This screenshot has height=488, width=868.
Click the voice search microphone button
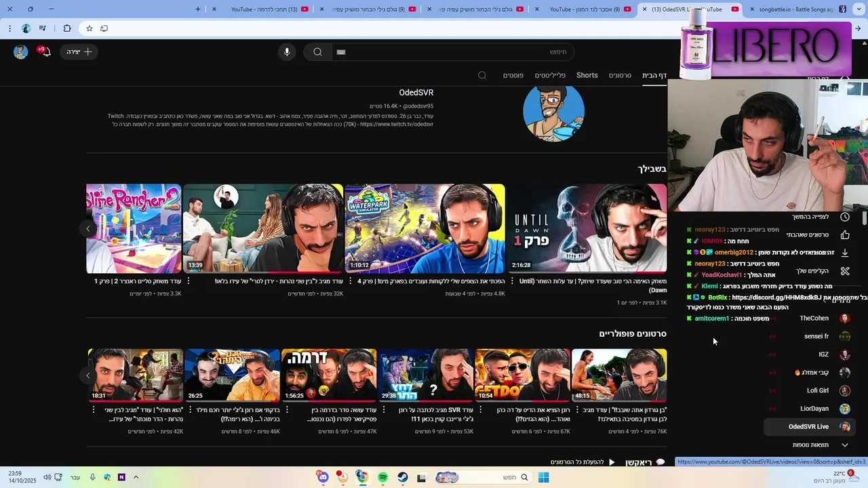tap(287, 52)
